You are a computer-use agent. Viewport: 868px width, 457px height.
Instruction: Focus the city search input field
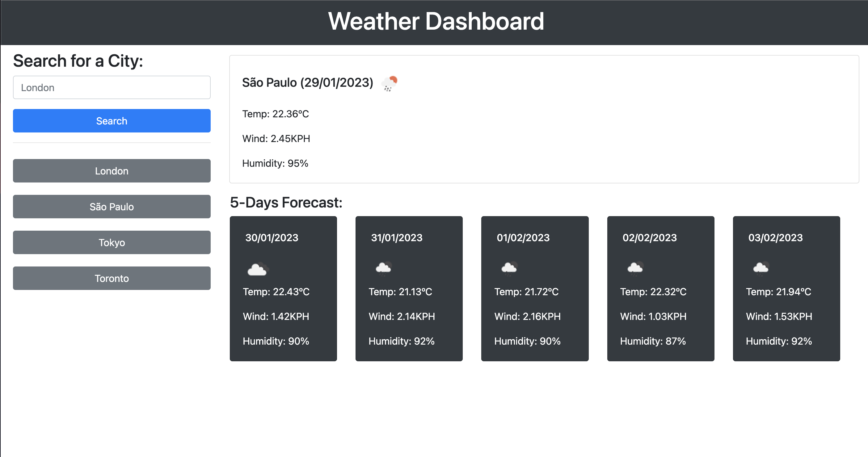[x=112, y=88]
